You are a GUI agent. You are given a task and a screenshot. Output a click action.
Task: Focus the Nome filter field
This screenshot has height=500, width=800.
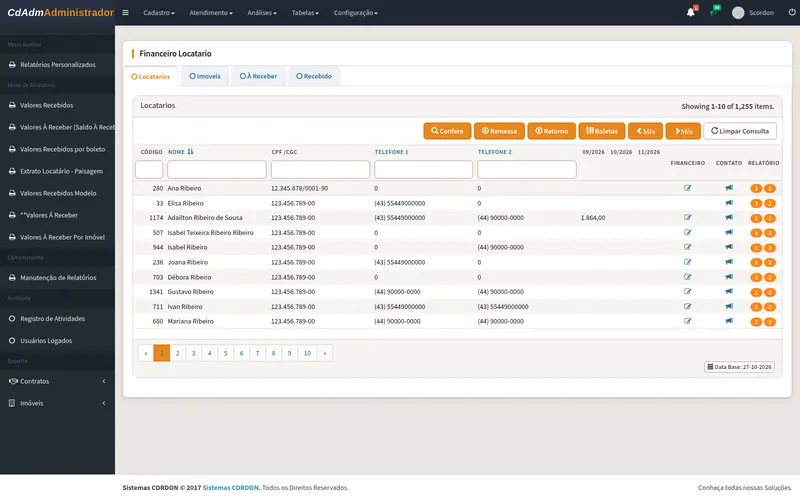(x=217, y=169)
